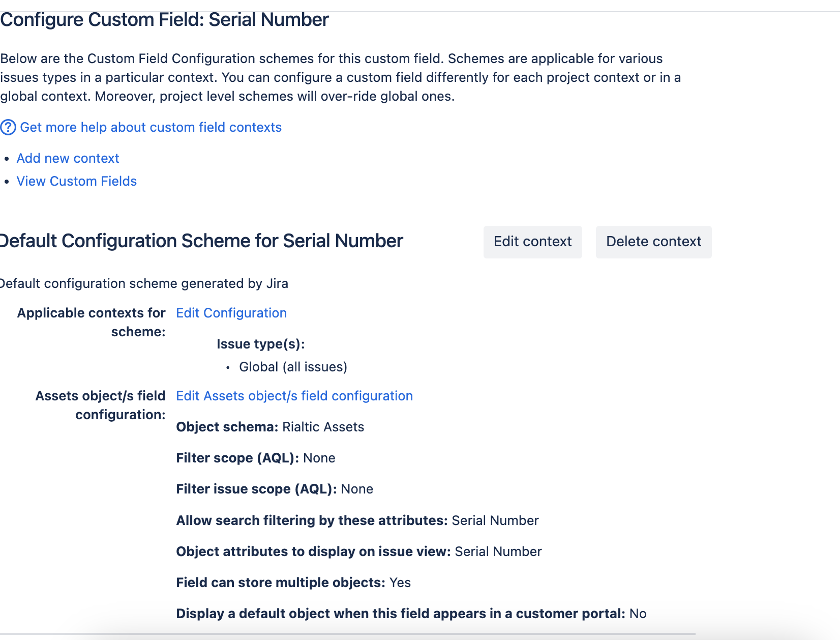This screenshot has height=640, width=840.
Task: Click the Issue type(s) label
Action: click(x=261, y=344)
